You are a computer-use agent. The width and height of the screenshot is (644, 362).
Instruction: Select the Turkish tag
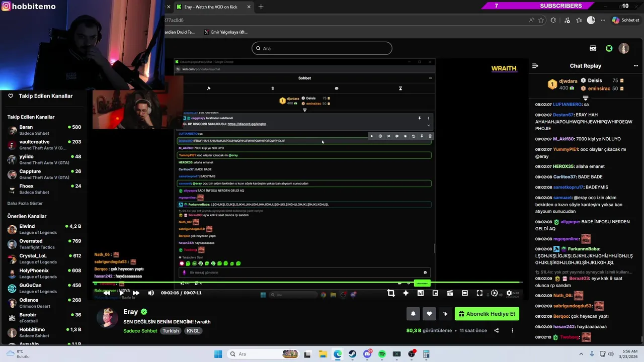[171, 331]
